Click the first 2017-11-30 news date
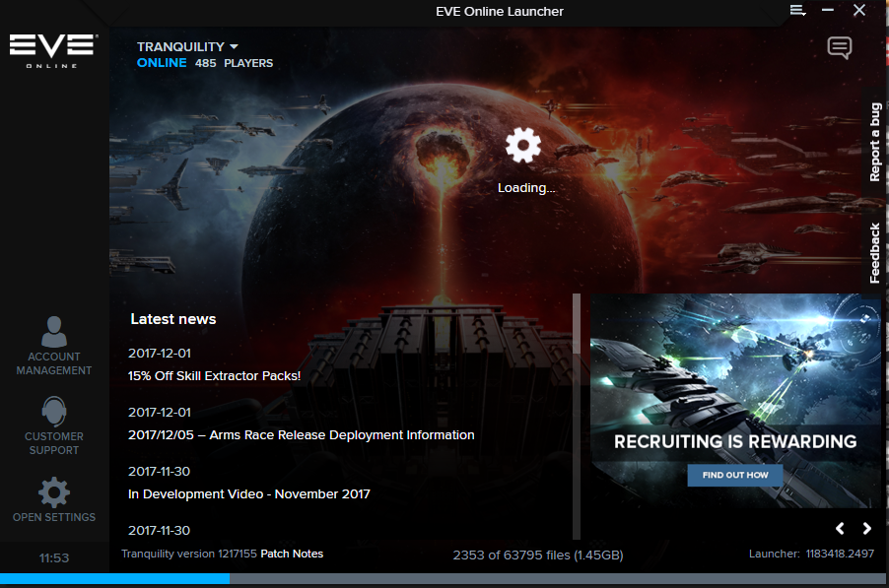The width and height of the screenshot is (889, 588). pyautogui.click(x=159, y=472)
